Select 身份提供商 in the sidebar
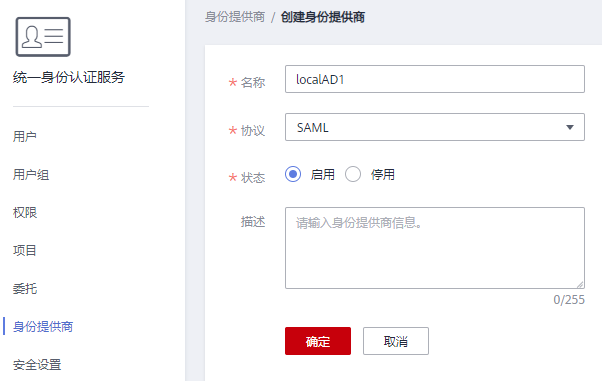The width and height of the screenshot is (602, 381). click(x=43, y=326)
